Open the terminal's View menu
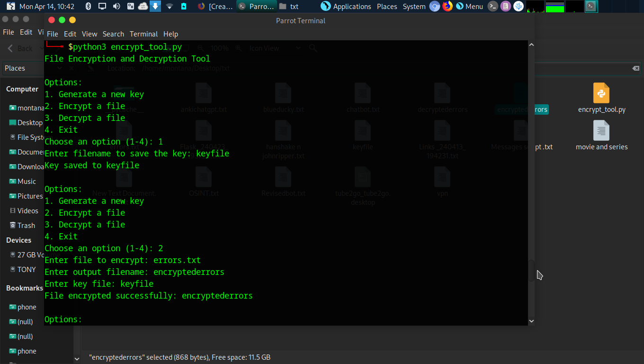This screenshot has width=644, height=364. click(89, 34)
